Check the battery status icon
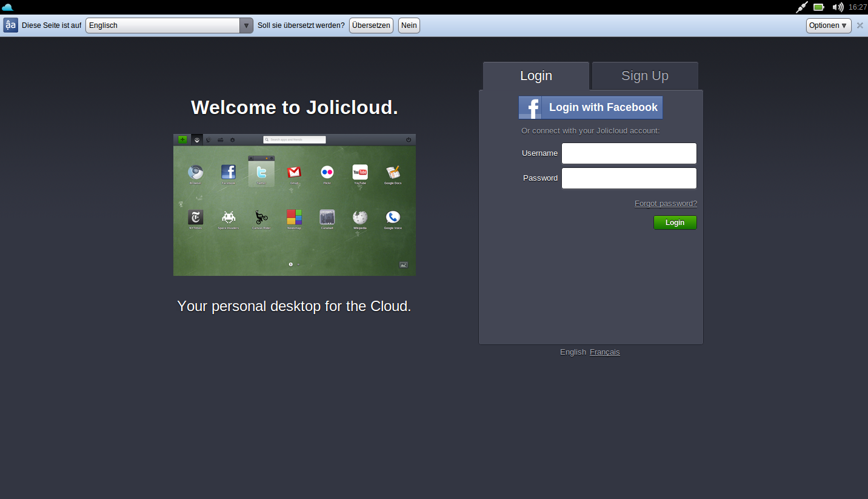Image resolution: width=868 pixels, height=499 pixels. 819,7
